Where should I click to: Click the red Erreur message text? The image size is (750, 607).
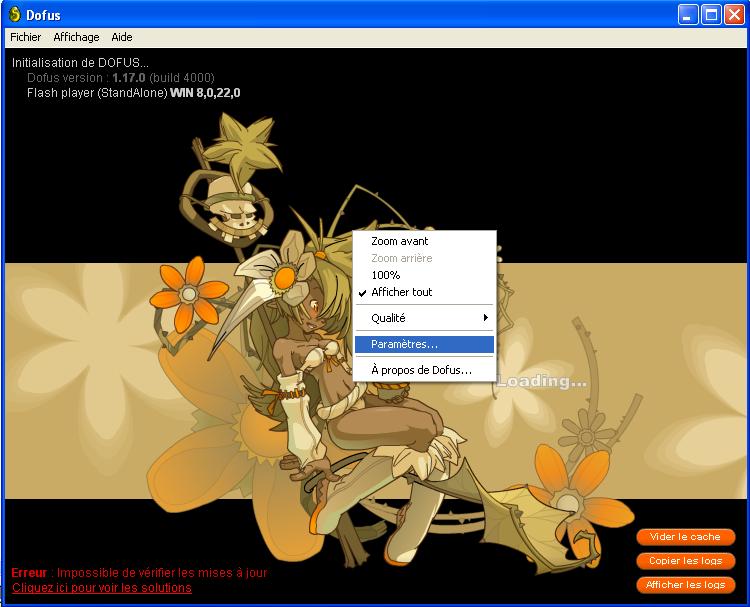point(139,573)
